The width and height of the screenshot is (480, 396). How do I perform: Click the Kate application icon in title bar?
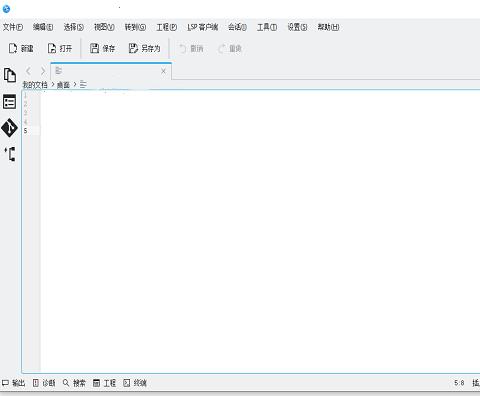coord(6,9)
